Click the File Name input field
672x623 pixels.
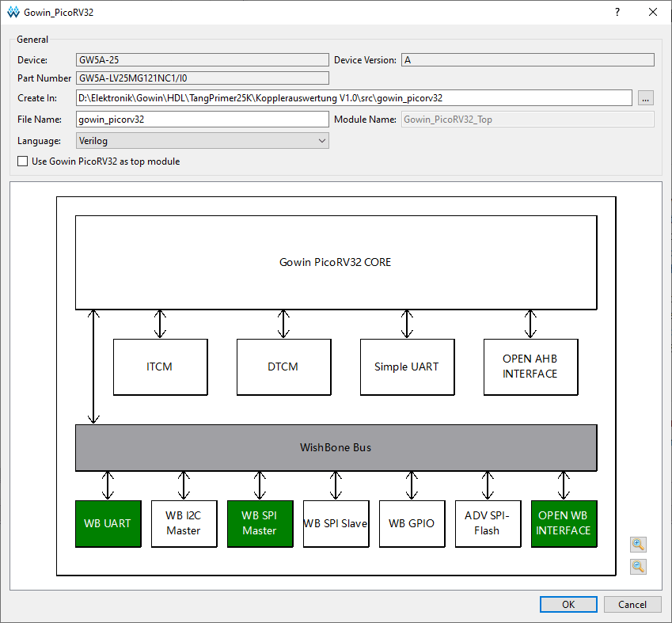(x=203, y=120)
